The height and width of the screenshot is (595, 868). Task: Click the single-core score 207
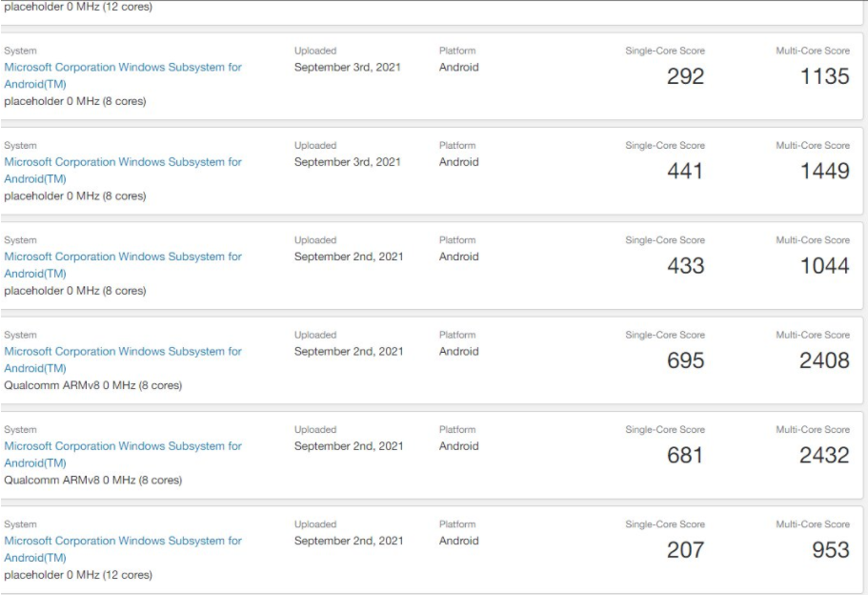pos(685,549)
